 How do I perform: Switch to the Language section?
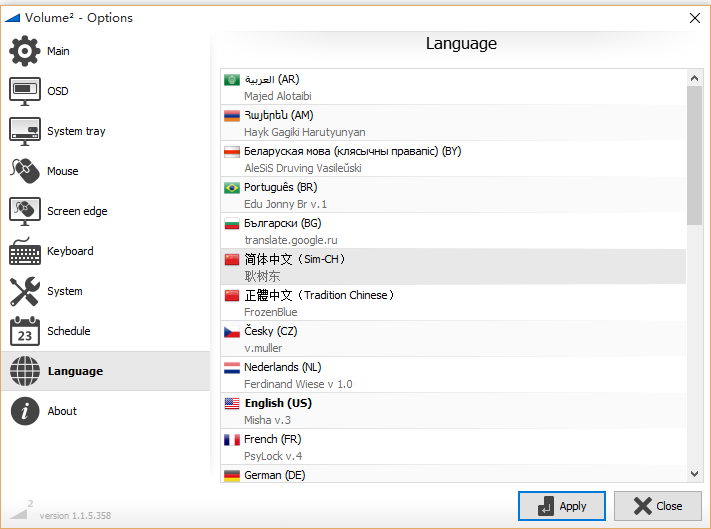tap(74, 371)
